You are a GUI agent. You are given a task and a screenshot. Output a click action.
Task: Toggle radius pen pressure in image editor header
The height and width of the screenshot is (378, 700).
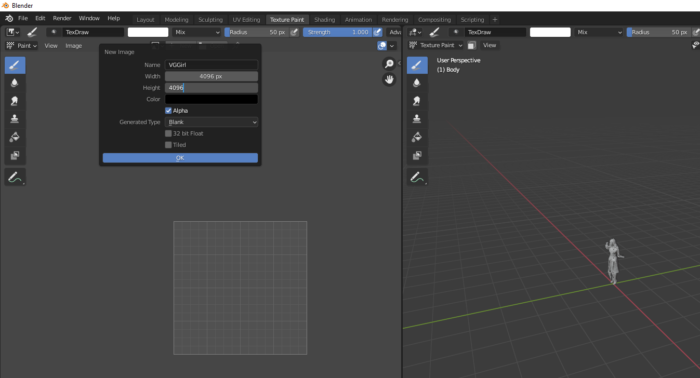(x=294, y=32)
